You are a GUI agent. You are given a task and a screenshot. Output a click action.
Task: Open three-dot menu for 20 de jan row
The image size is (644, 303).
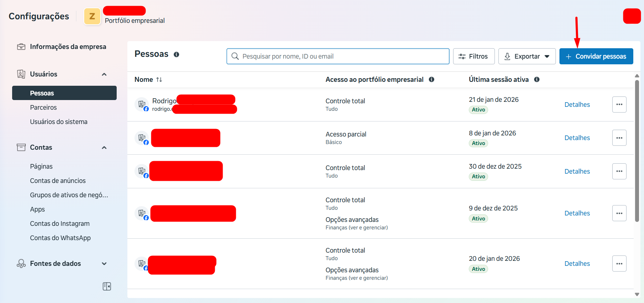tap(619, 264)
